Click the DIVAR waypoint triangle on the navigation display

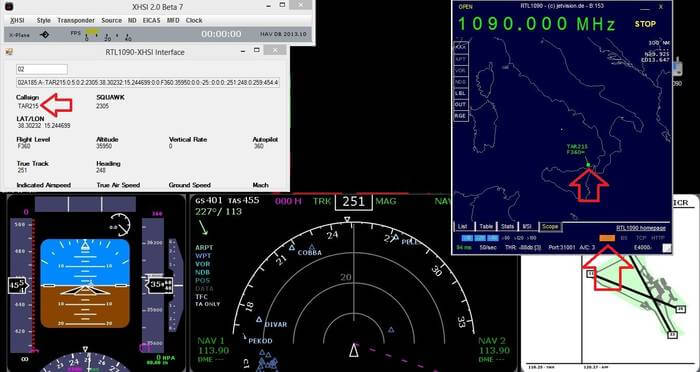[x=259, y=319]
